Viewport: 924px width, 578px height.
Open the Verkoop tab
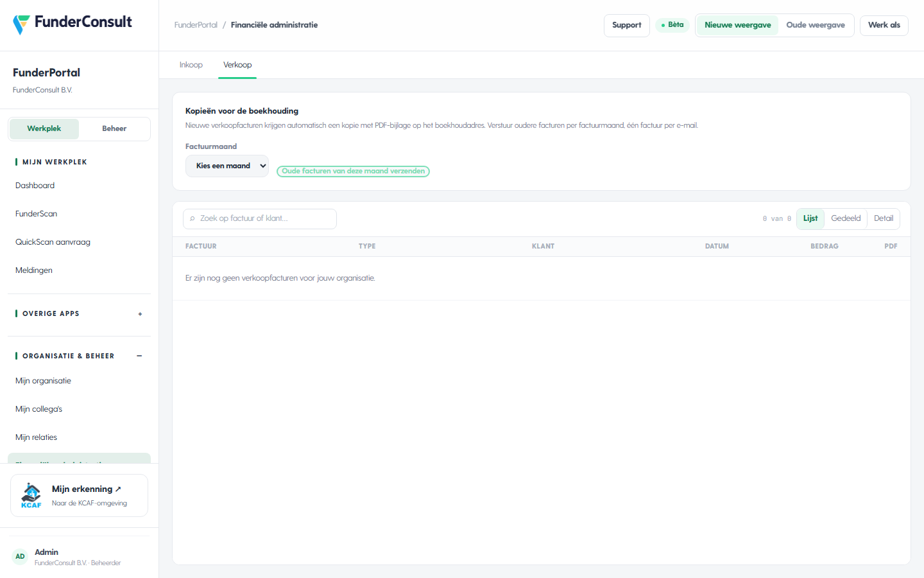[x=237, y=65]
